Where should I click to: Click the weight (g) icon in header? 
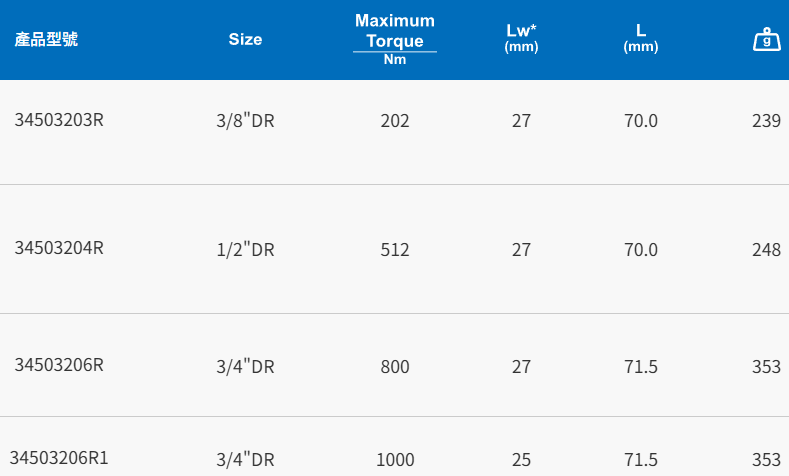(x=766, y=40)
